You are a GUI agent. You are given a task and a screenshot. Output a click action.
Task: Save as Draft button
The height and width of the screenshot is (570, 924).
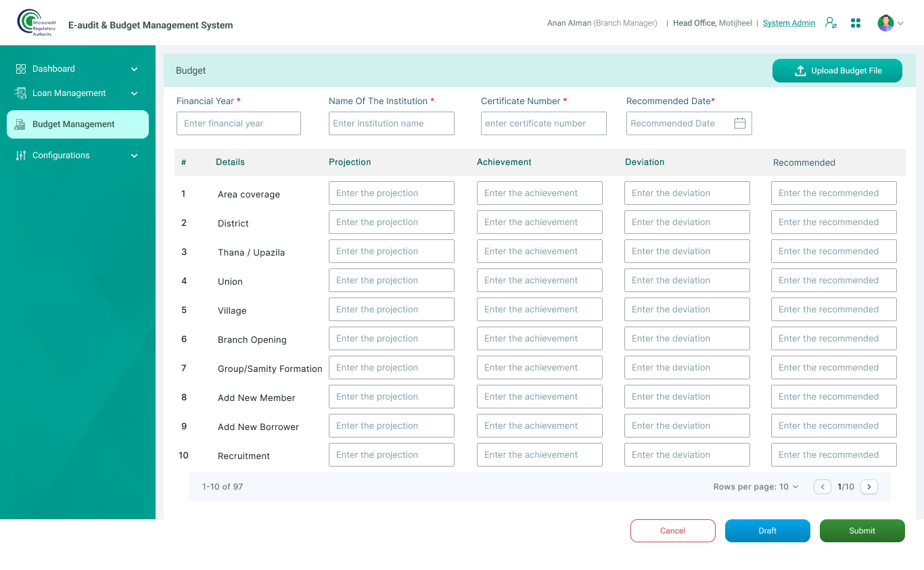coord(768,531)
